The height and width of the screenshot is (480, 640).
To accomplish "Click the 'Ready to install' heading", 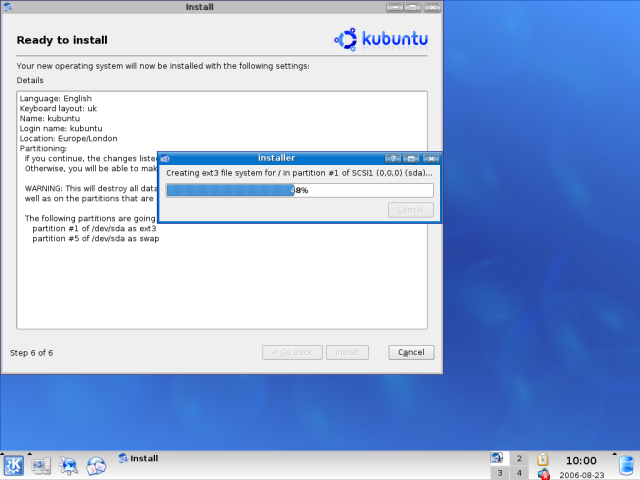I will click(x=62, y=40).
